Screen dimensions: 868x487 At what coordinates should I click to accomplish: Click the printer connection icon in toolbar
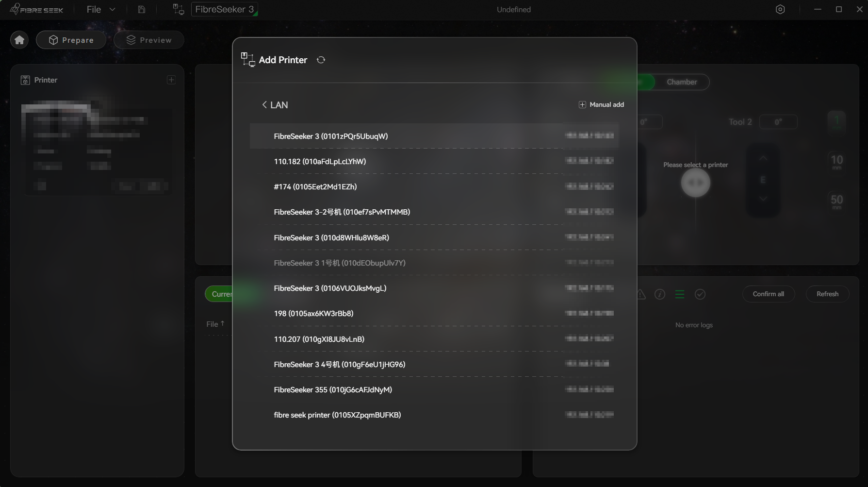pos(178,9)
